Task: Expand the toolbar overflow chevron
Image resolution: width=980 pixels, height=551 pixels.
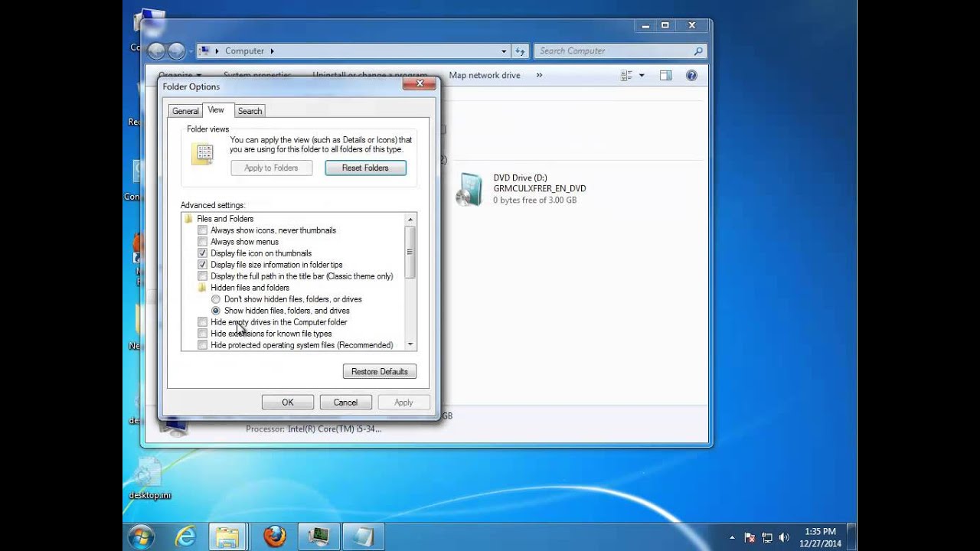Action: [x=539, y=75]
